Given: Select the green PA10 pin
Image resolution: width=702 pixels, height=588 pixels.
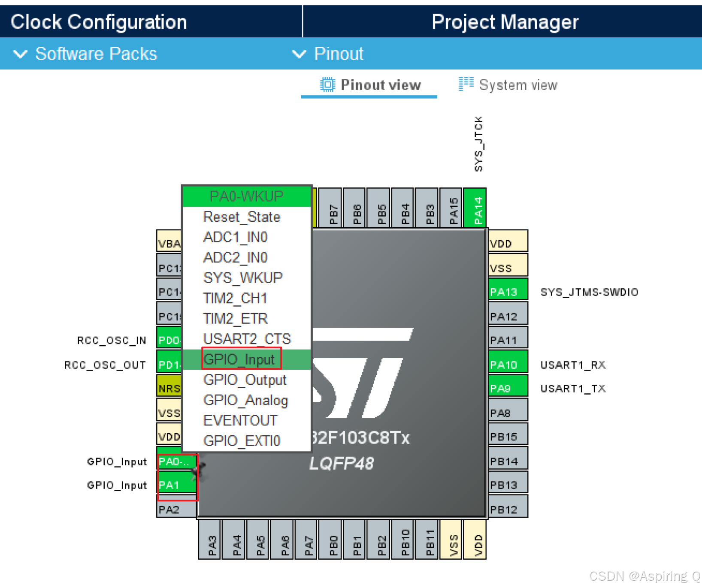Looking at the screenshot, I should point(508,362).
